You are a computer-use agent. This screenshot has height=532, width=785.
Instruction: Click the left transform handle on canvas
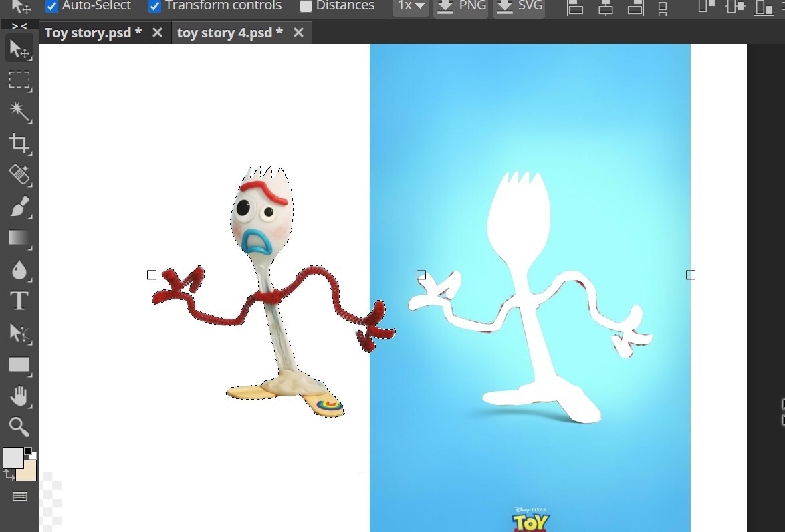tap(152, 275)
